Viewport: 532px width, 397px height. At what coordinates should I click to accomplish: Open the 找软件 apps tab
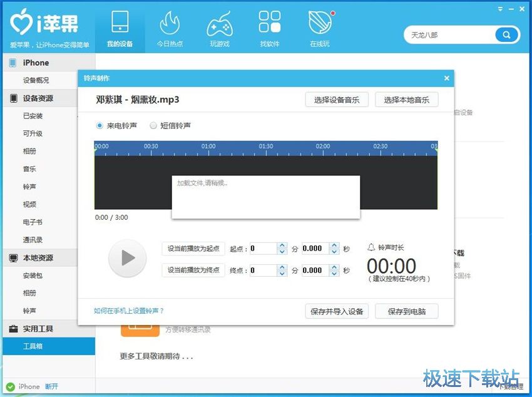point(269,29)
